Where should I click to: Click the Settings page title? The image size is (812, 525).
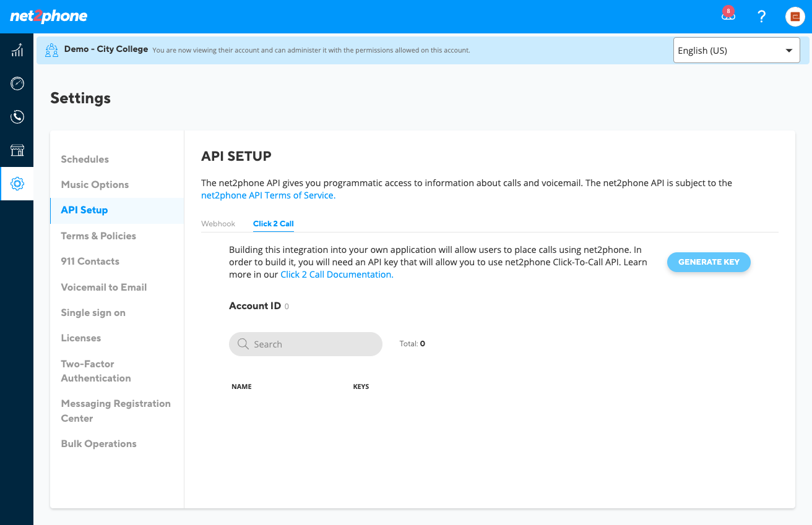[80, 98]
